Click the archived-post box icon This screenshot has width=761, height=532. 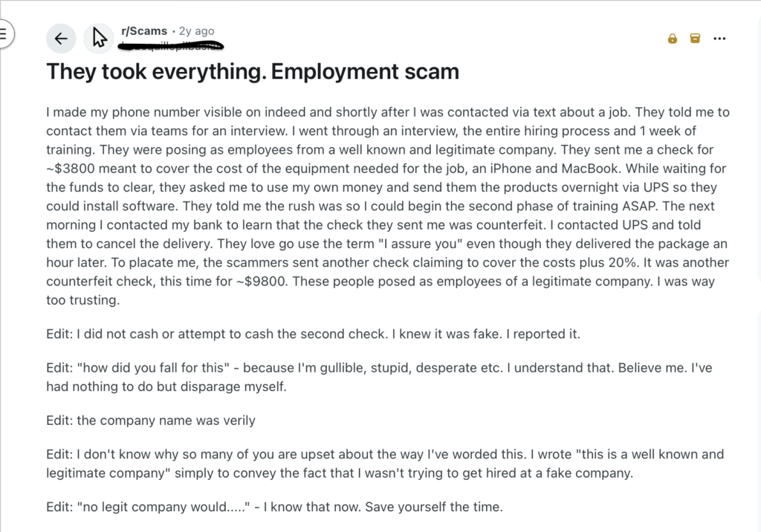pos(696,39)
